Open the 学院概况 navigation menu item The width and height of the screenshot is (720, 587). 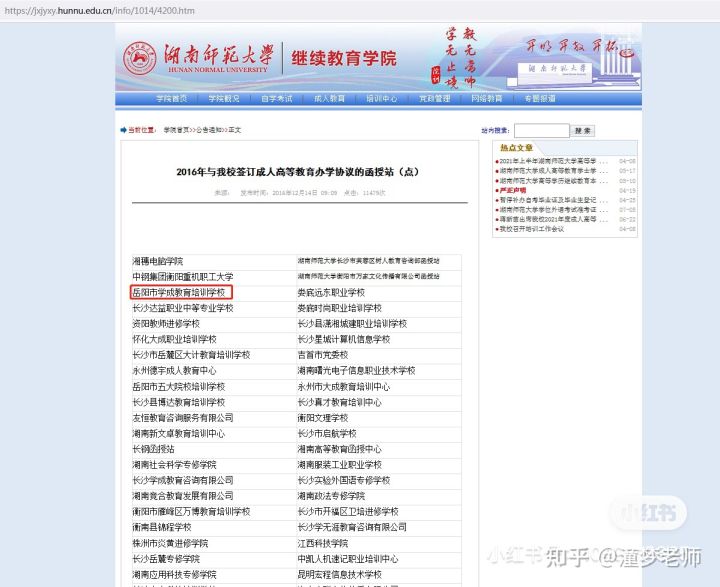point(224,99)
